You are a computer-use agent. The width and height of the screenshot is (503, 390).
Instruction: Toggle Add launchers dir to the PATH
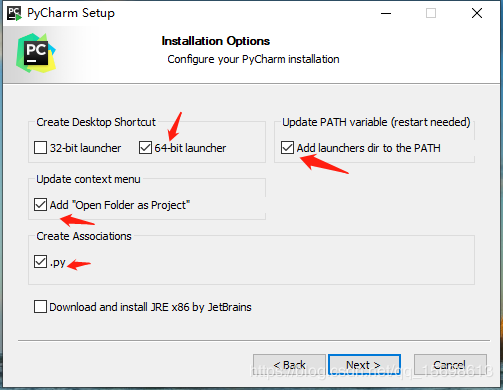point(287,148)
